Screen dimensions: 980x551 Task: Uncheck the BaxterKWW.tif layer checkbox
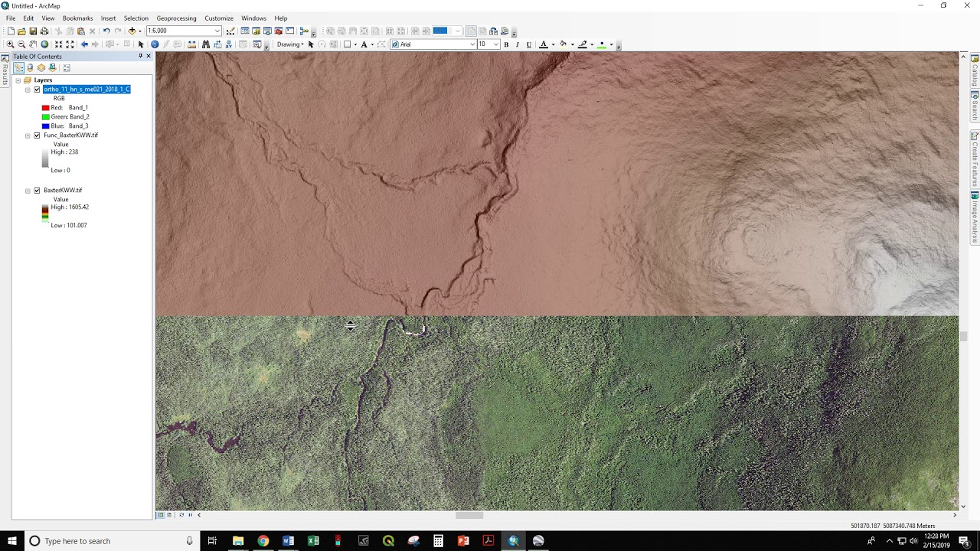(x=37, y=191)
